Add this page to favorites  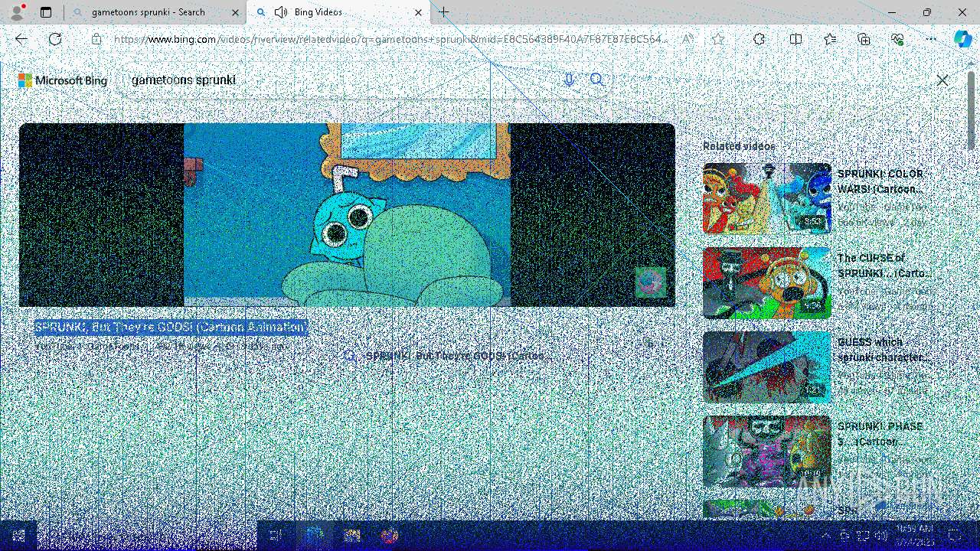[x=717, y=39]
